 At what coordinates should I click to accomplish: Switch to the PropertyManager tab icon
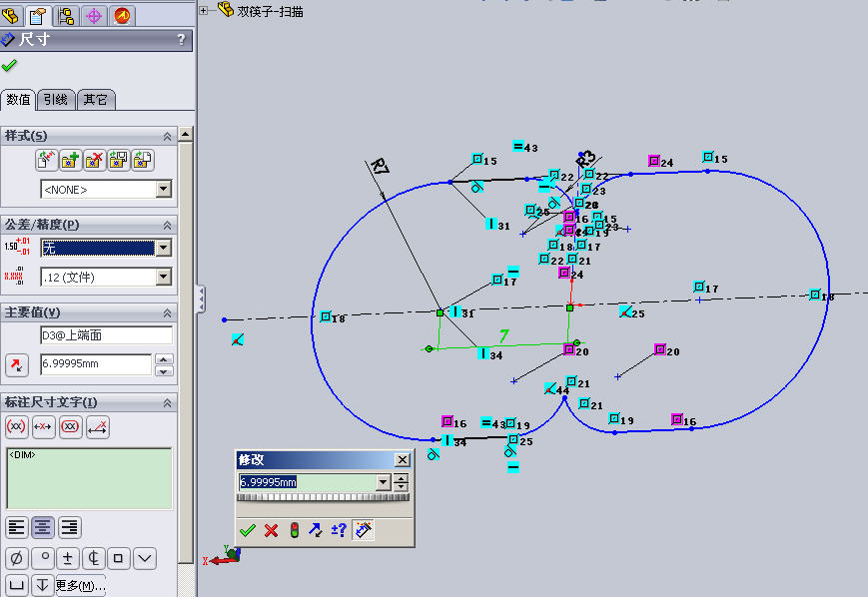[38, 16]
